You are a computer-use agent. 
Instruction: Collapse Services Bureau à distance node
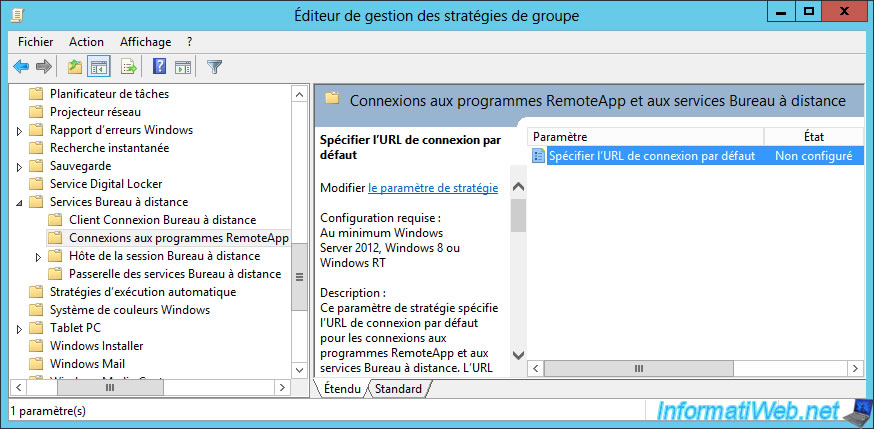(20, 203)
